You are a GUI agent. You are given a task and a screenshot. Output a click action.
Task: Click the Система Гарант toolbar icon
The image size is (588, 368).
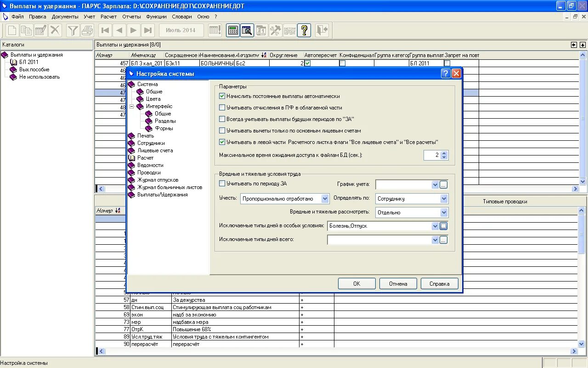click(x=290, y=30)
